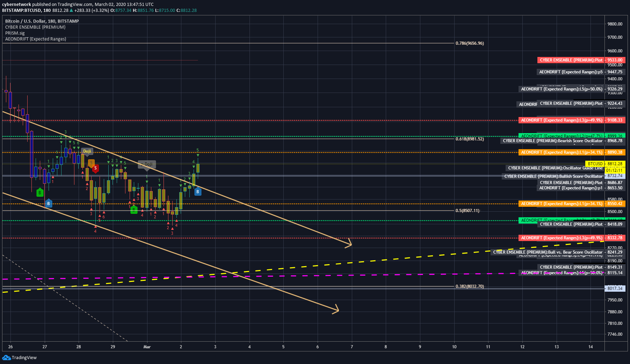Click the 7746.00 tick on the price axis
This screenshot has width=630, height=364.
(615, 334)
